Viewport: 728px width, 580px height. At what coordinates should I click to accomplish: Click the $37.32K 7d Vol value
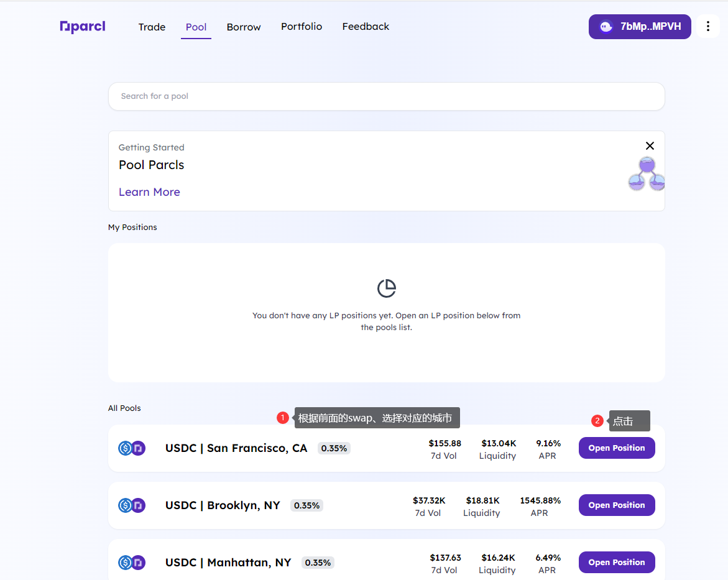[x=429, y=500]
